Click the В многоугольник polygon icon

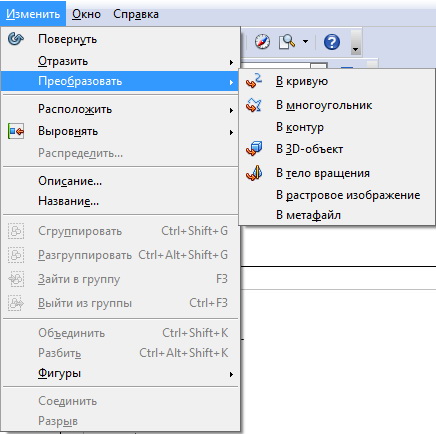[254, 105]
